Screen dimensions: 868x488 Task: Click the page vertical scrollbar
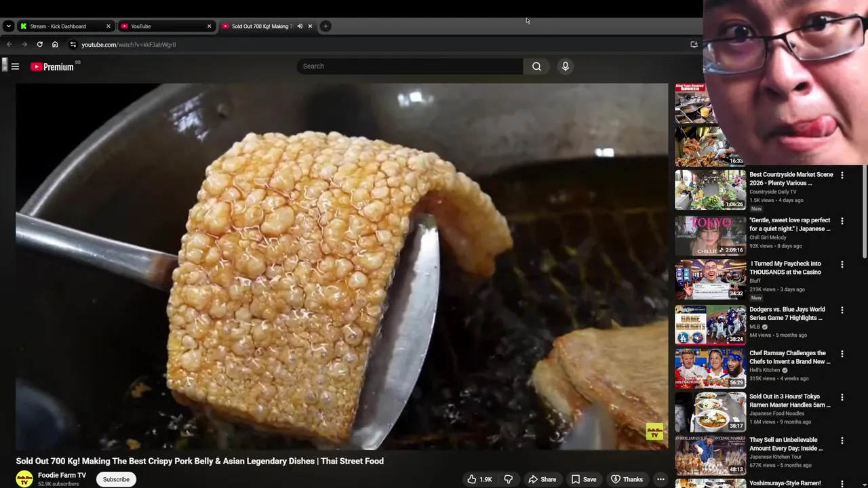coord(864,211)
